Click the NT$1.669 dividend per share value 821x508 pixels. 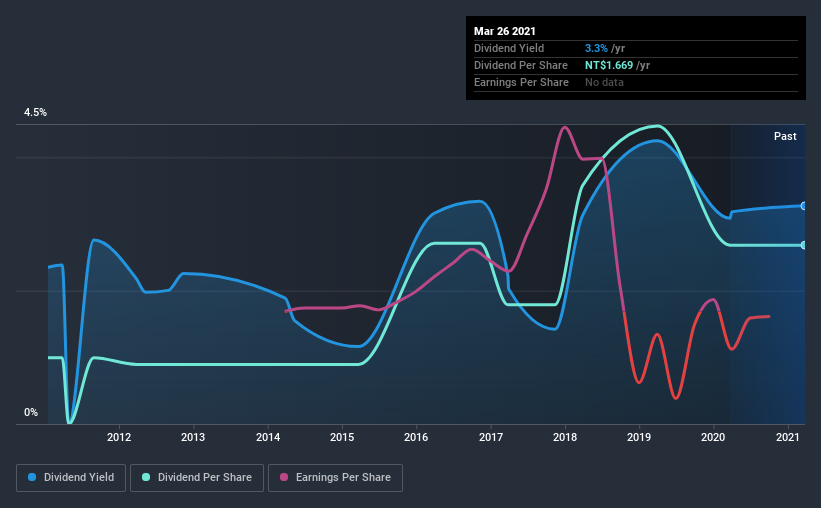pos(609,65)
